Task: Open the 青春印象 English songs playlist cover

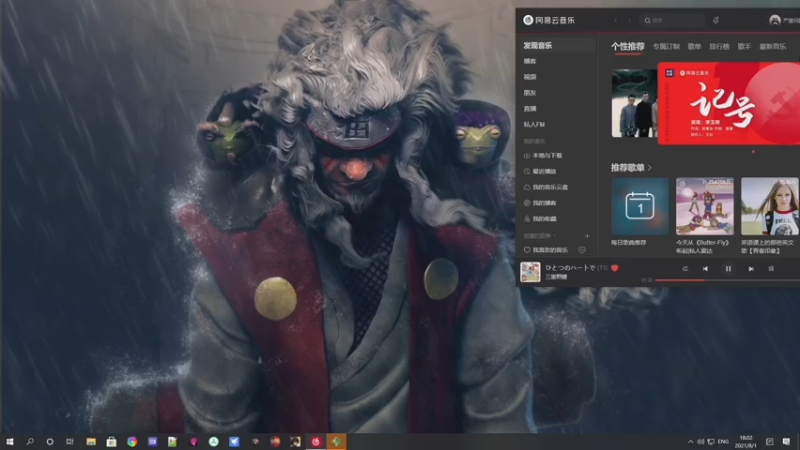Action: click(770, 206)
